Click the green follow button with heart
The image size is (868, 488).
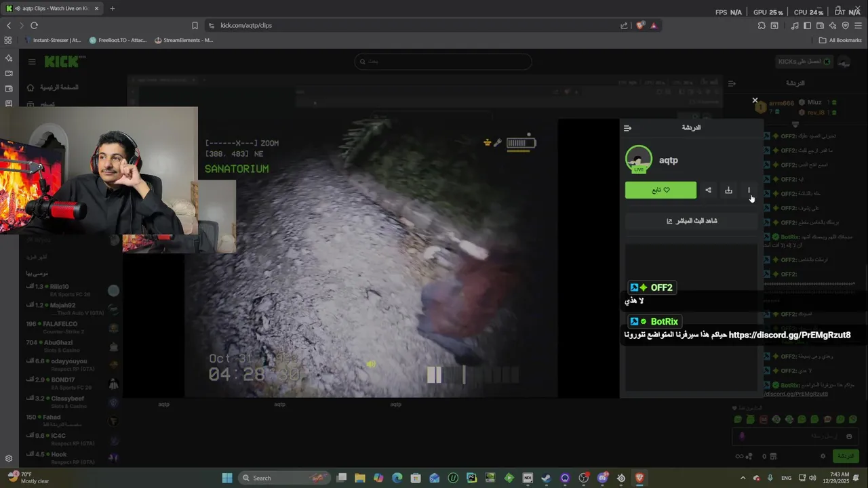click(660, 190)
